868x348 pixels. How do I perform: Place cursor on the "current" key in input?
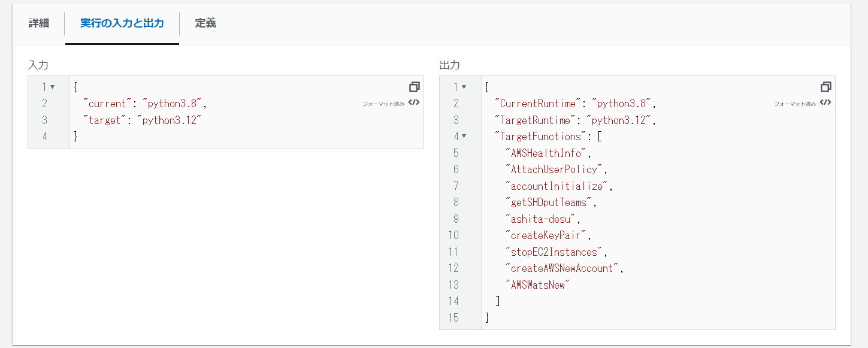108,104
